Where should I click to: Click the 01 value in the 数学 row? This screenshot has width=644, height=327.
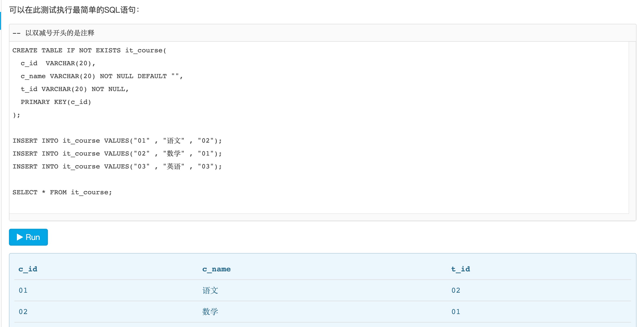[x=456, y=312]
